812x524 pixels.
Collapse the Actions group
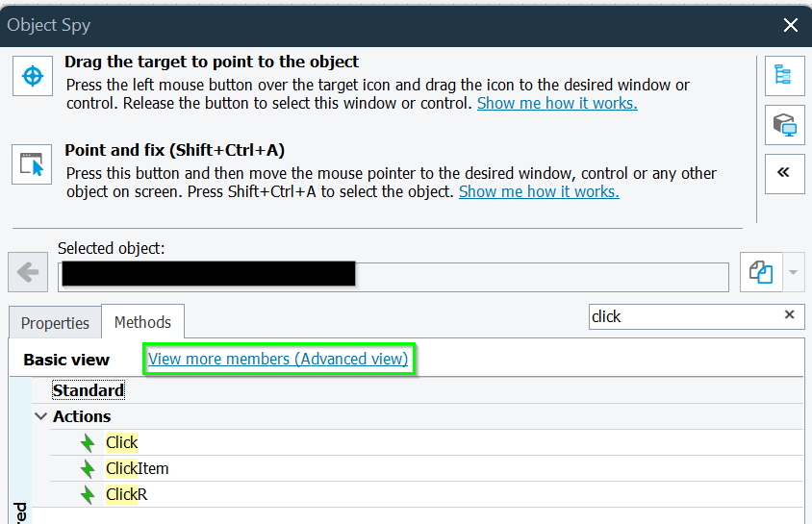pyautogui.click(x=40, y=417)
